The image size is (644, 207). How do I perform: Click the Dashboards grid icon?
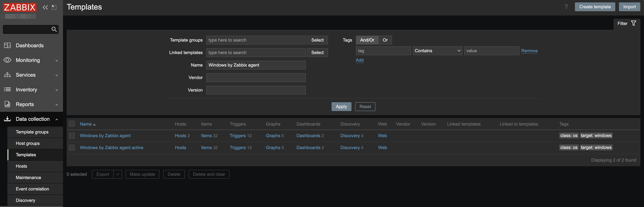[7, 45]
